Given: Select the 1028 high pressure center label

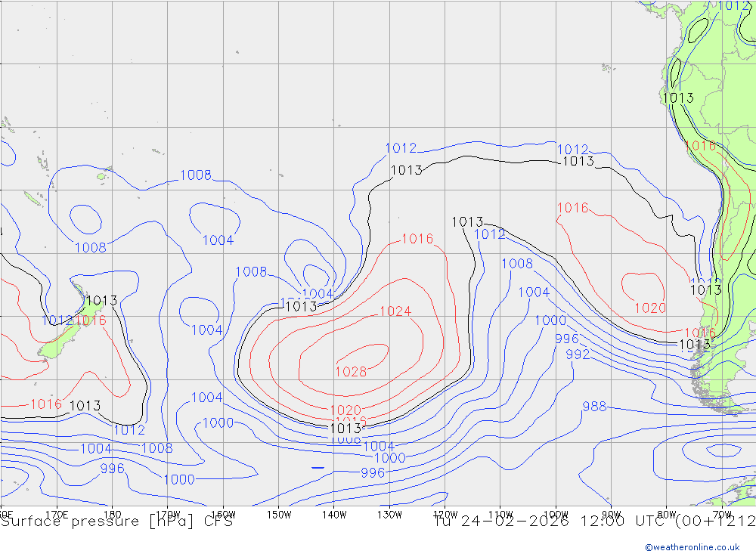Looking at the screenshot, I should point(351,372).
